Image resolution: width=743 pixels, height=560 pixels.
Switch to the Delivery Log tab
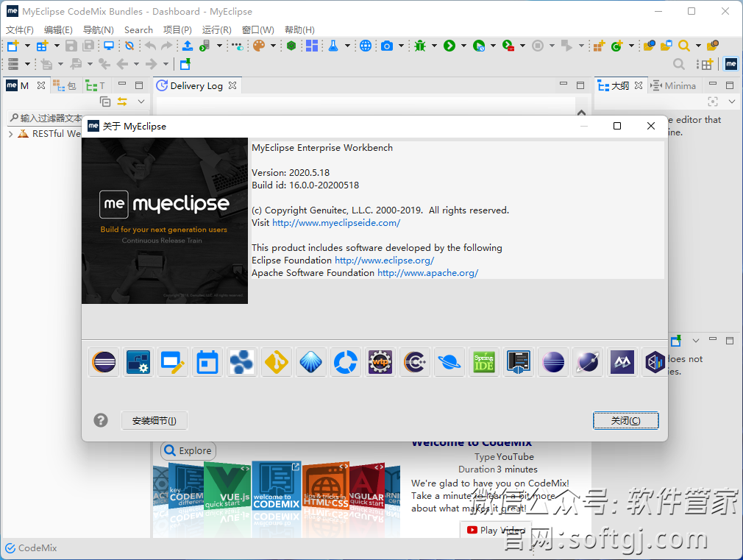pyautogui.click(x=196, y=86)
